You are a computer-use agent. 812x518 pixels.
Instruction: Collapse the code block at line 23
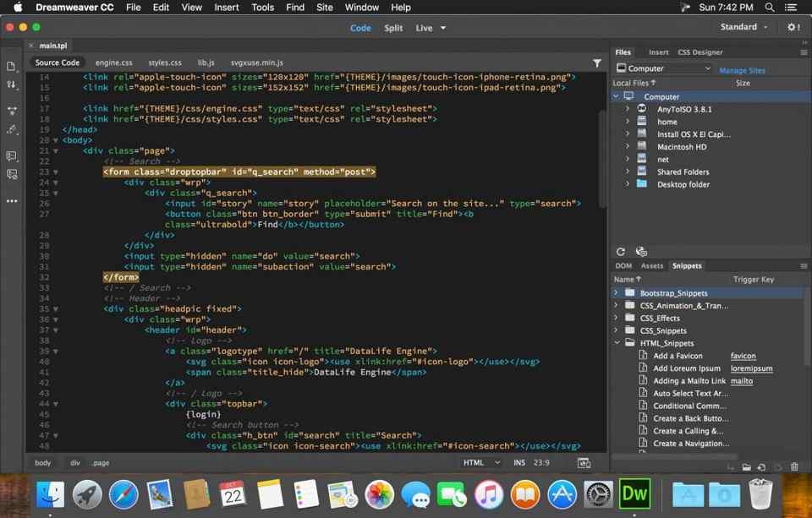(x=55, y=172)
